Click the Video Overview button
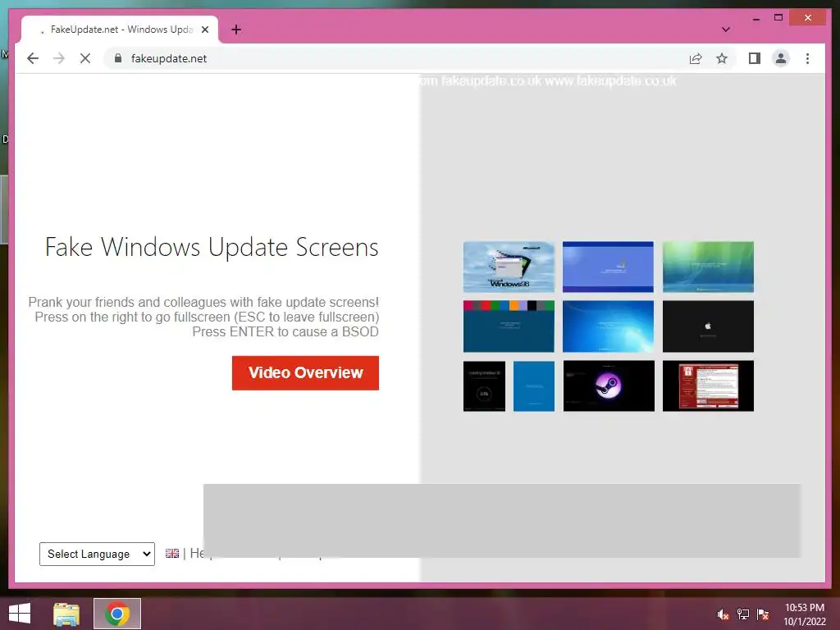Screen dimensions: 840x630 point(305,373)
